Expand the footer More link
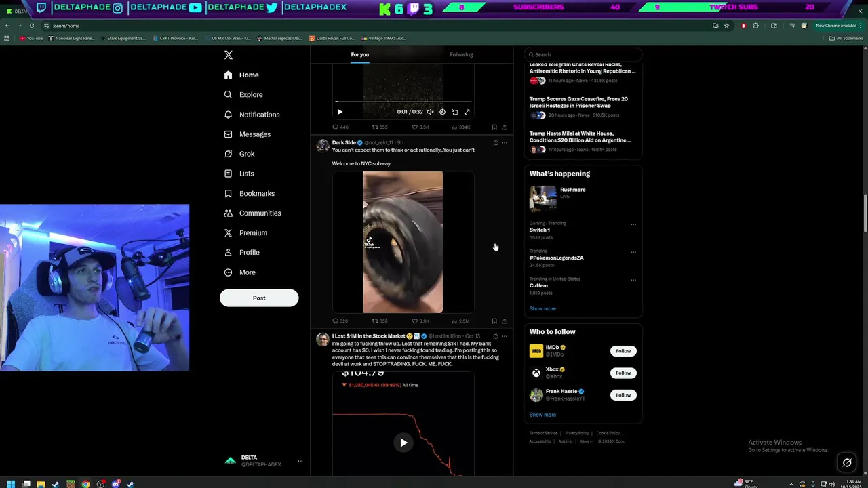Viewport: 868px width, 488px height. tap(585, 441)
